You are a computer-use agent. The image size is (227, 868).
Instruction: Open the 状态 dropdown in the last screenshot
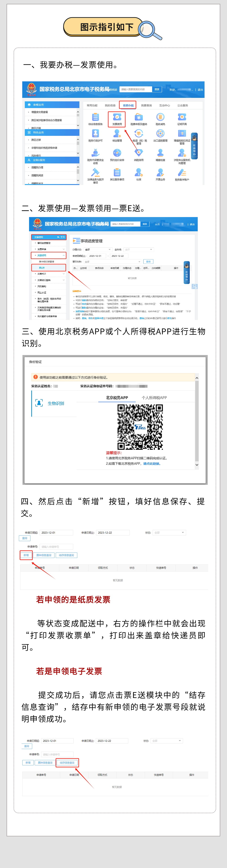[x=167, y=741]
